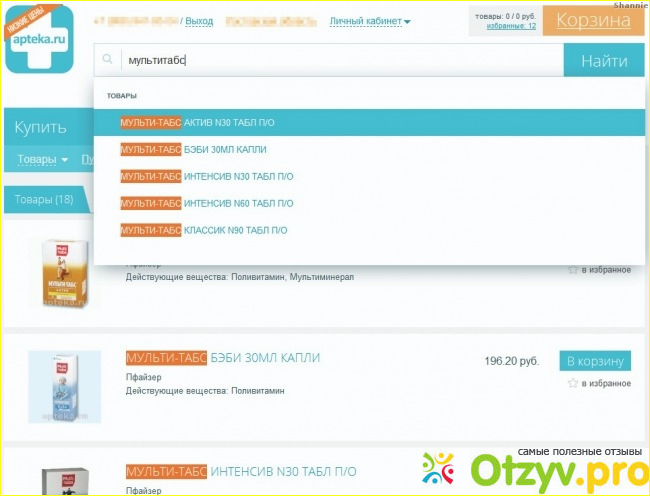Click the magnifier icon in search field

[108, 60]
